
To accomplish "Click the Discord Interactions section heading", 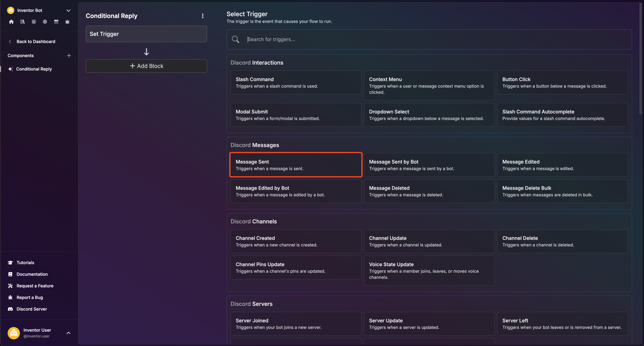I will 257,63.
